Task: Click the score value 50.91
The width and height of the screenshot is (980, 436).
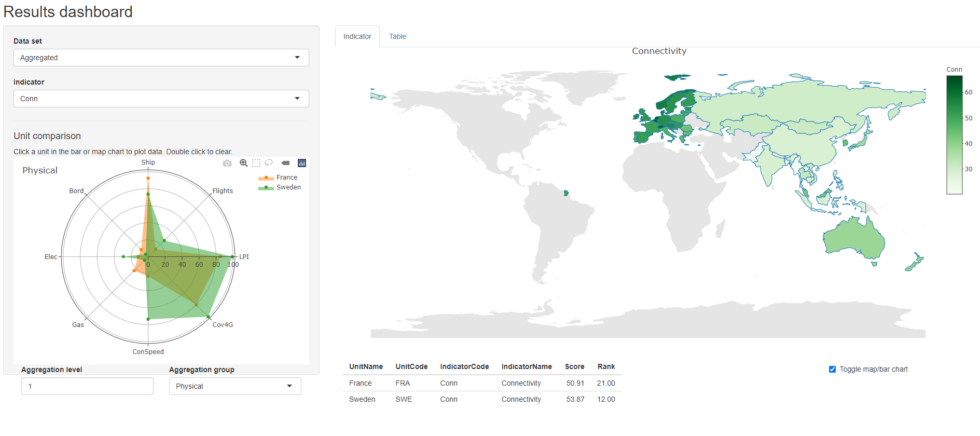Action: tap(575, 383)
